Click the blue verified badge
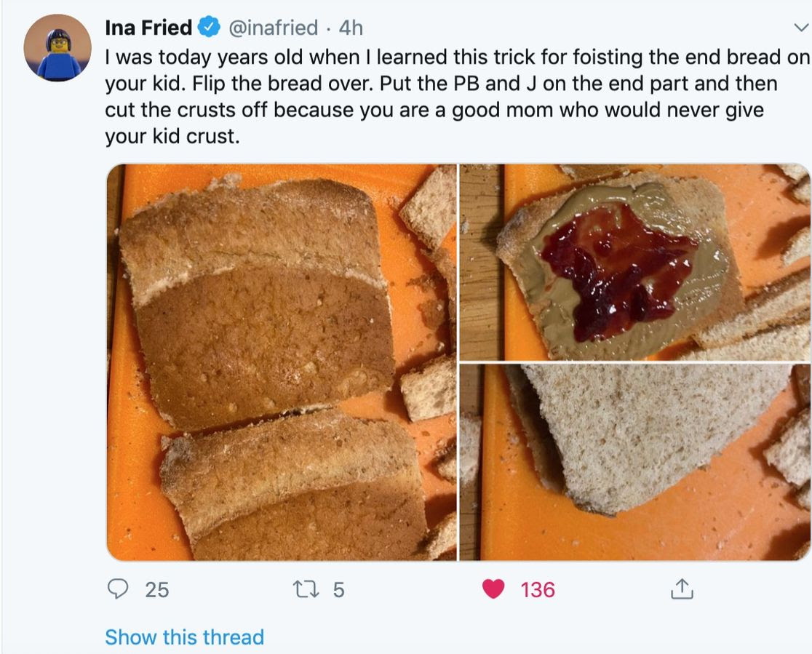 (210, 28)
